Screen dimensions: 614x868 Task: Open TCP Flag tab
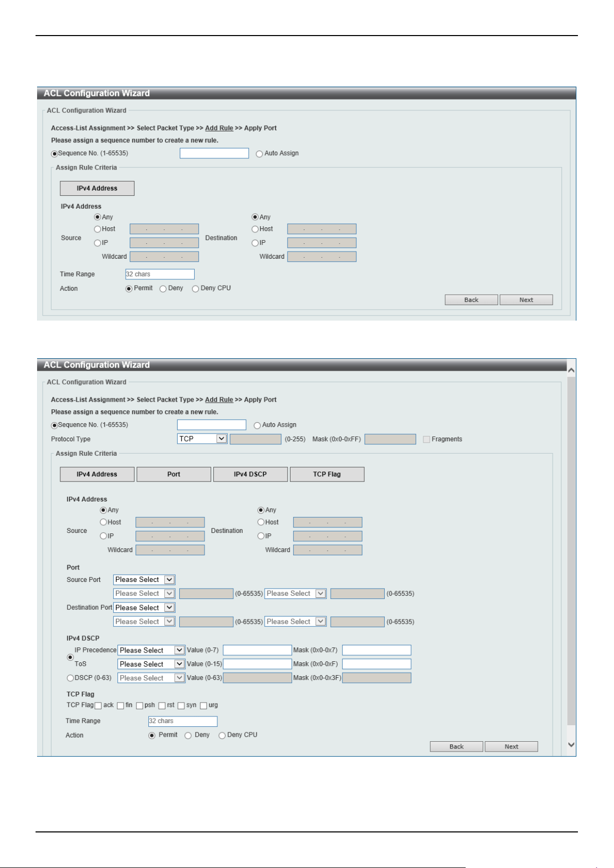327,474
